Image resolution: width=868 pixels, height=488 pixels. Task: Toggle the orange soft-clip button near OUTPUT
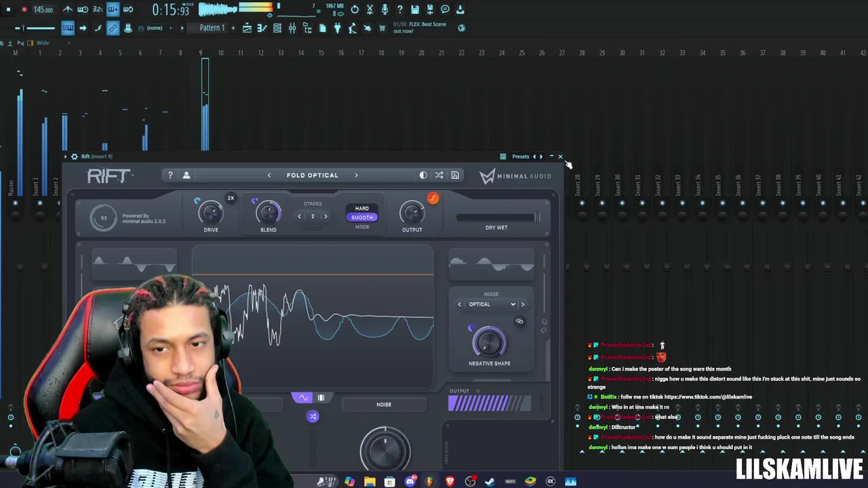pyautogui.click(x=433, y=199)
